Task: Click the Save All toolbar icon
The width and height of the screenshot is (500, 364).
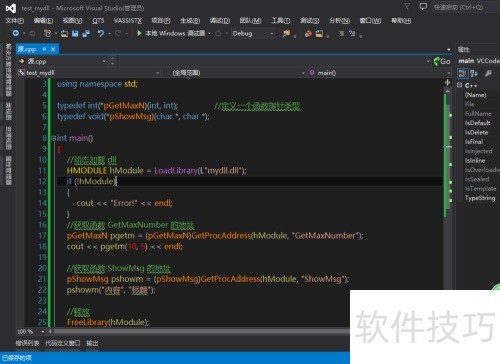Action: (86, 33)
